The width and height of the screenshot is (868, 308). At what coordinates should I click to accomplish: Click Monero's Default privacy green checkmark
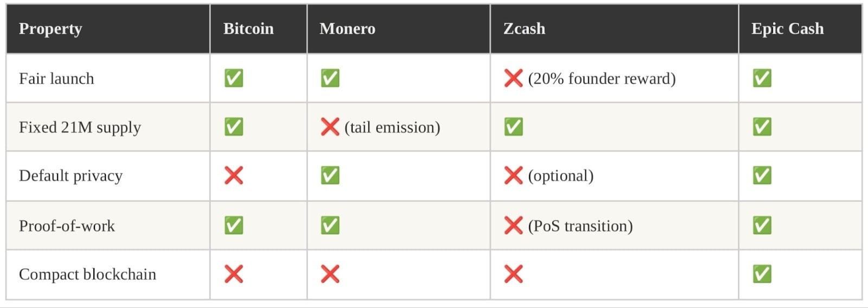coord(330,175)
